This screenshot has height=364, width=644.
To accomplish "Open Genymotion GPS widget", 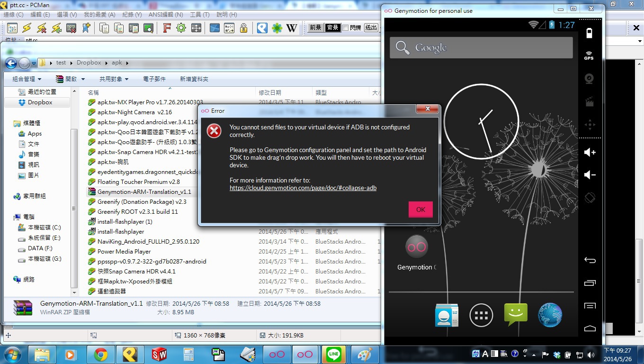I will 589,55.
